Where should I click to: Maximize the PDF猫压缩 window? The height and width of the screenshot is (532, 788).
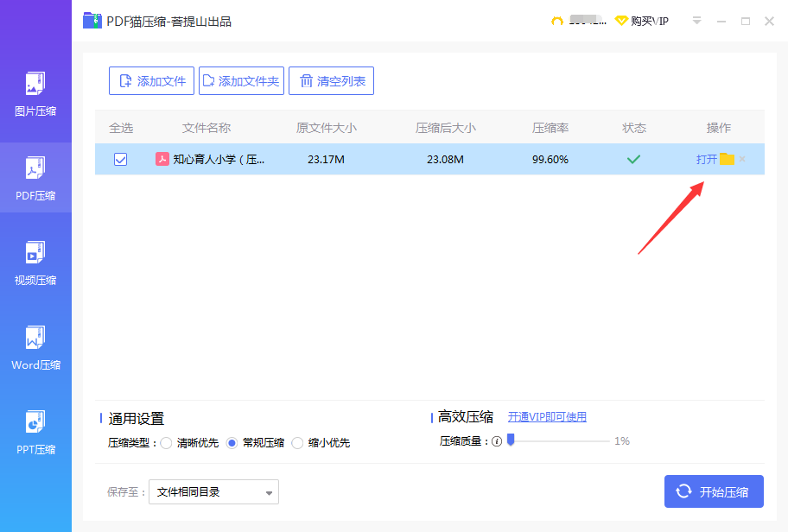(746, 21)
